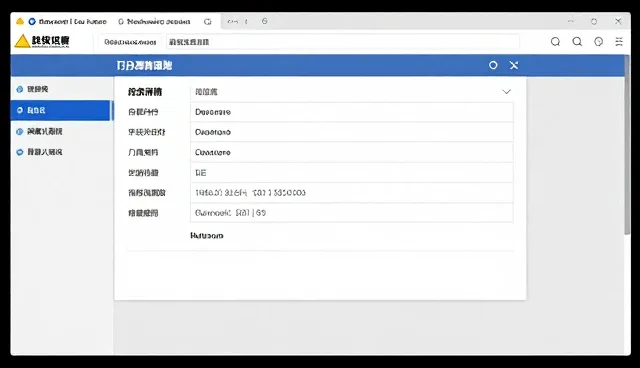Click the field holding the short two-letter value
Screen dimensions: 640x368
(x=351, y=173)
